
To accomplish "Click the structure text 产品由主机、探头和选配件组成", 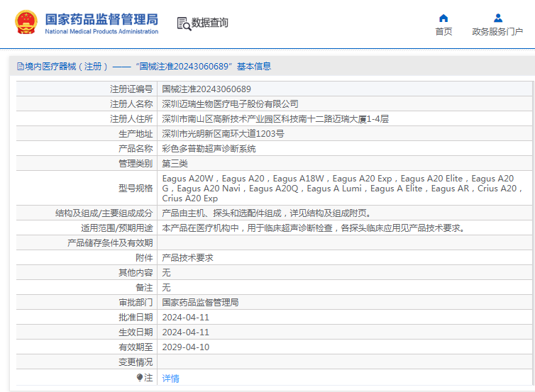I will click(x=267, y=213).
